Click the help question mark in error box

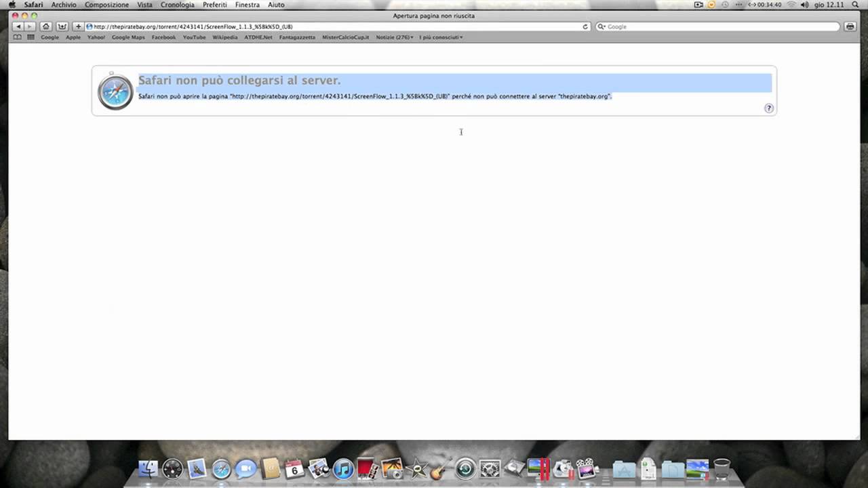[768, 108]
